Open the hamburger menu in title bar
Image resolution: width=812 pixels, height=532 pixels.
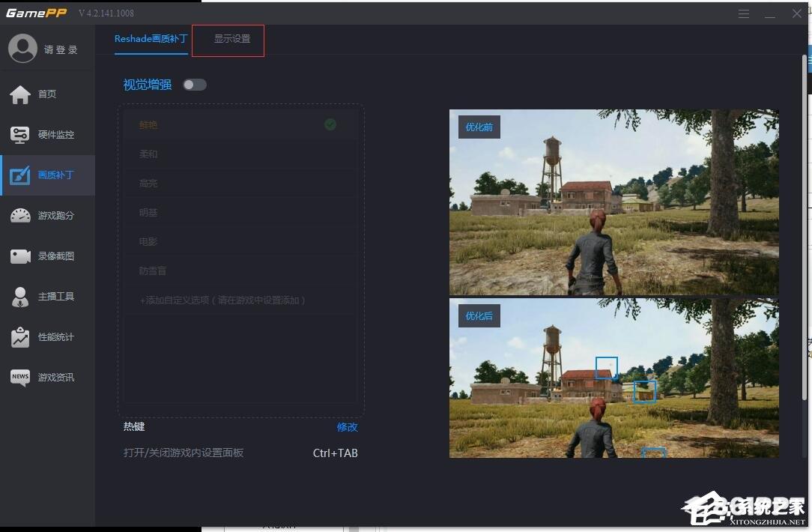744,13
